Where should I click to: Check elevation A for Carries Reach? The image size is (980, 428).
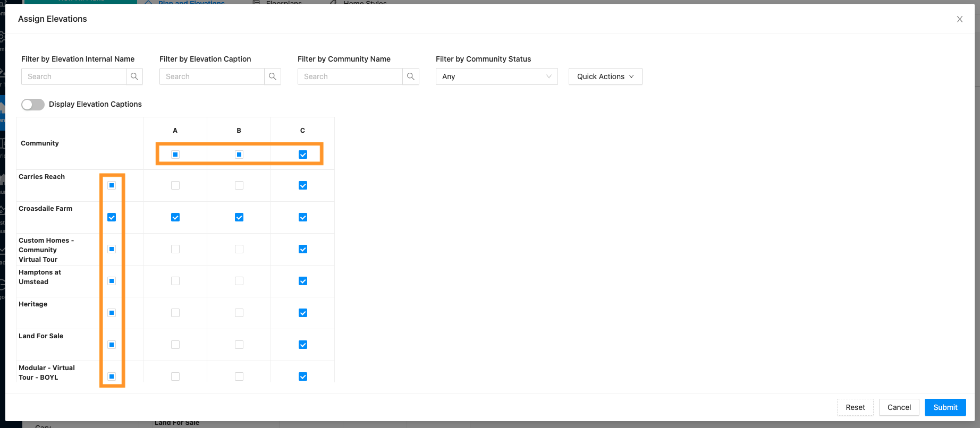tap(175, 185)
